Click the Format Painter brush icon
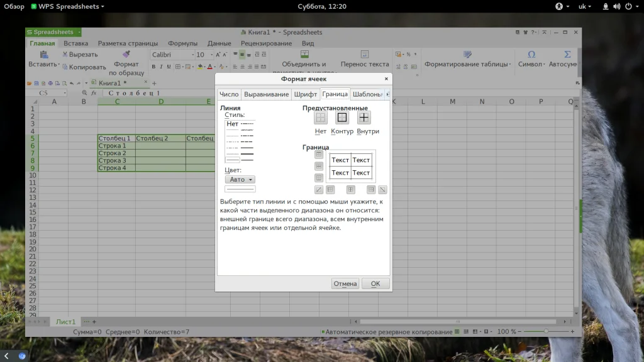 [x=126, y=55]
